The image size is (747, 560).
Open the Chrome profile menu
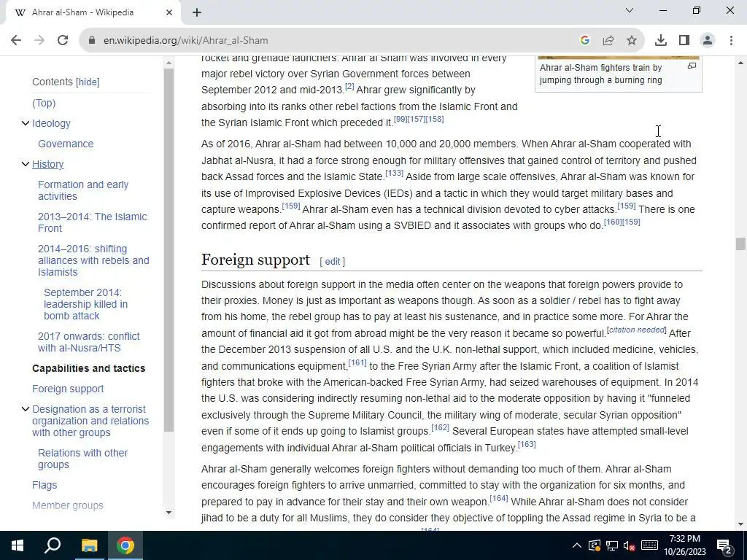(x=708, y=41)
